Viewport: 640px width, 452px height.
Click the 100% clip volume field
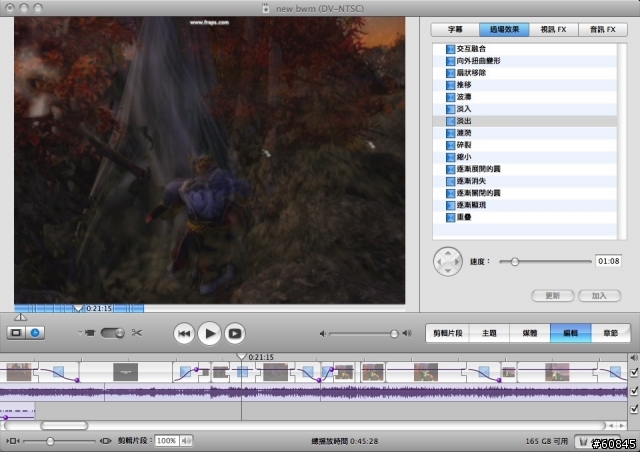167,441
